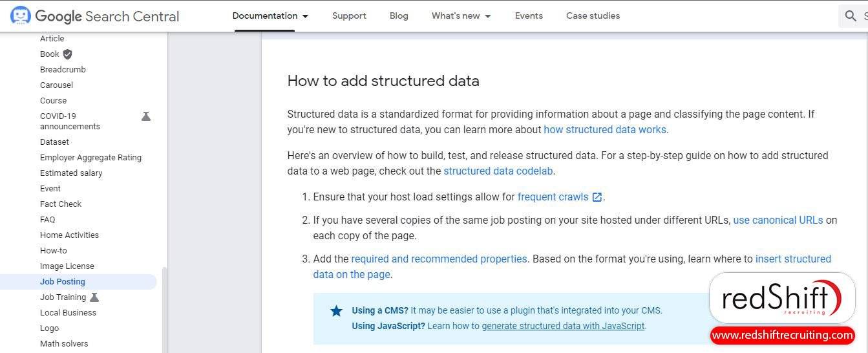This screenshot has height=353, width=868.
Task: Click the blue star icon in tip box
Action: coord(336,311)
